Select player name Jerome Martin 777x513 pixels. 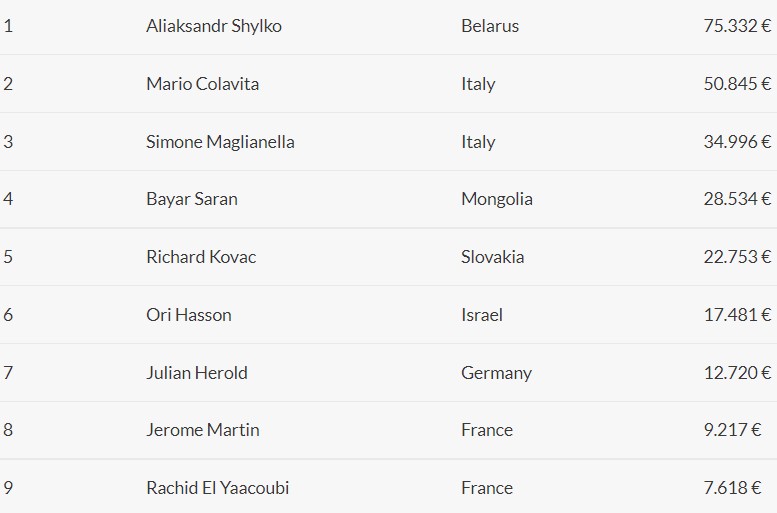(x=202, y=430)
